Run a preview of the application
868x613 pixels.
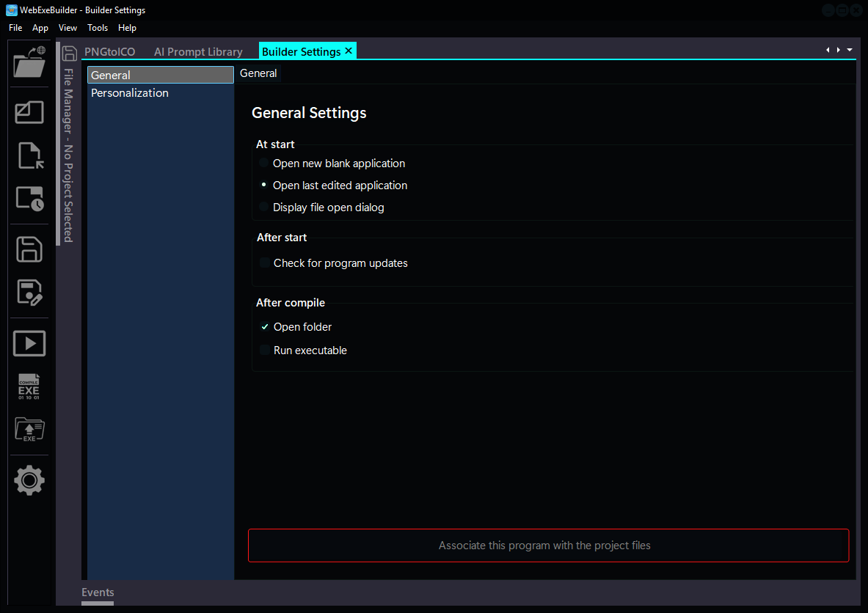coord(29,342)
